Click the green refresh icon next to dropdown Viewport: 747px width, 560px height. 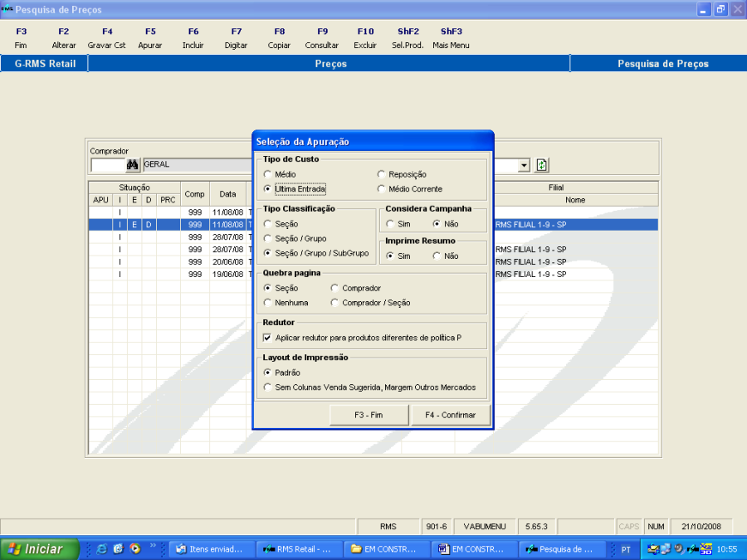click(x=541, y=165)
